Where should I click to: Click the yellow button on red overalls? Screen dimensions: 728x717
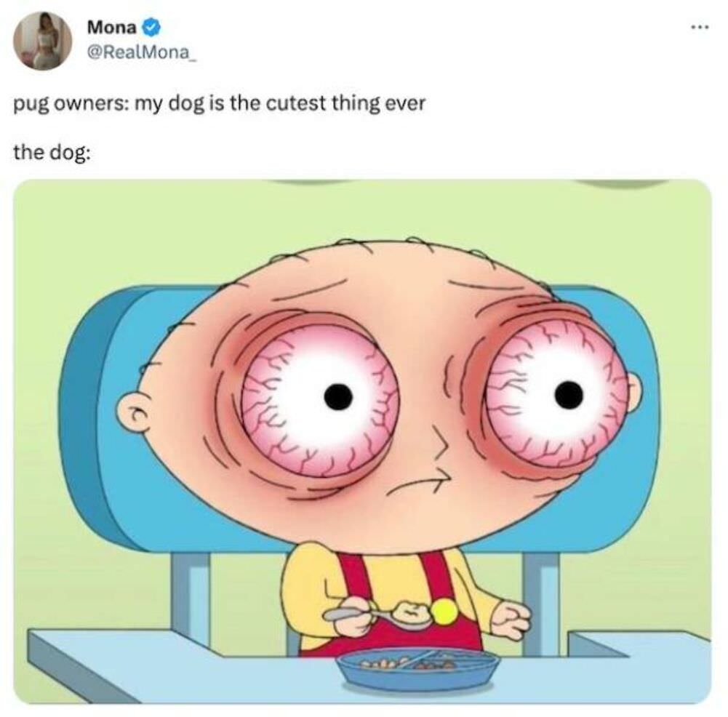444,611
